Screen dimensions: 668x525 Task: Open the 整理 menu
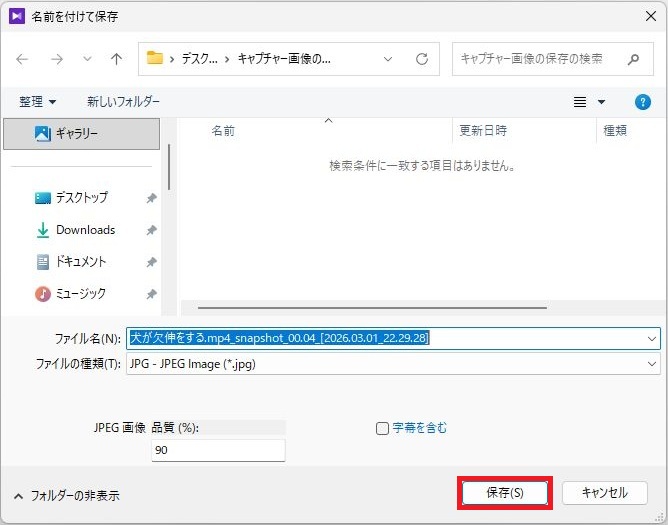pyautogui.click(x=38, y=102)
